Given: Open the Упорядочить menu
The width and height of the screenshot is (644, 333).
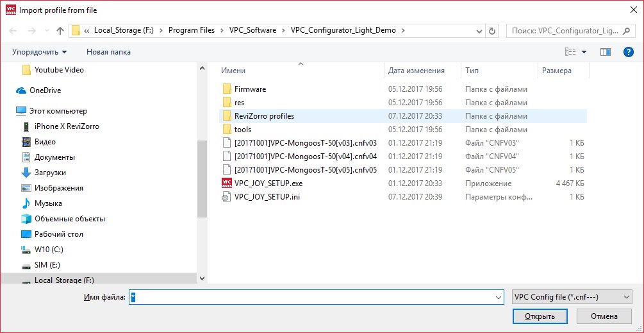Looking at the screenshot, I should [40, 52].
